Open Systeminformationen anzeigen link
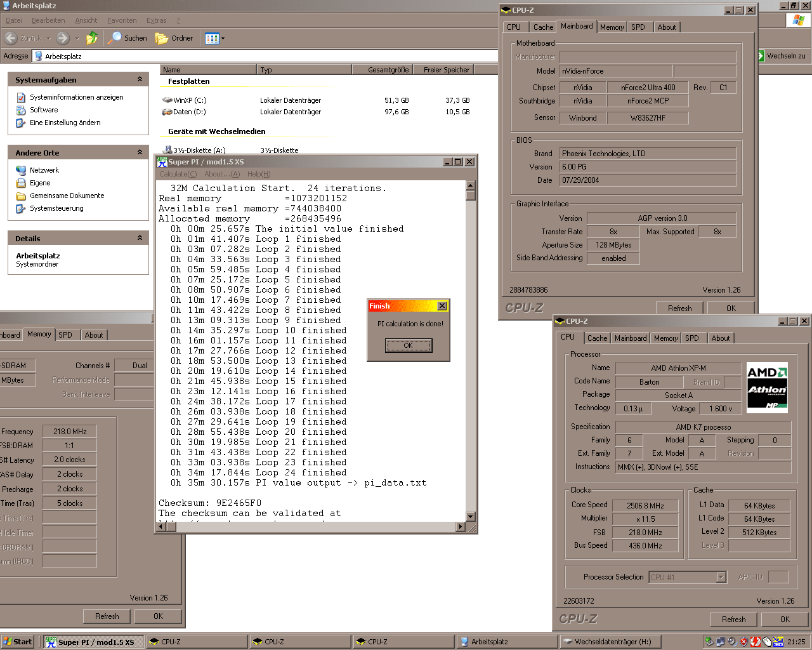Screen dimensions: 812x650 tap(77, 97)
